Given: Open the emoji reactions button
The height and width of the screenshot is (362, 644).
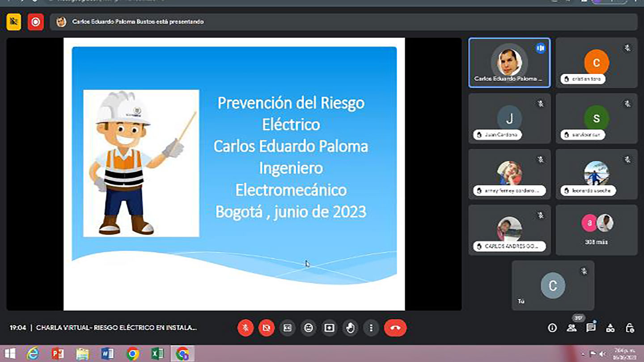Looking at the screenshot, I should point(309,328).
